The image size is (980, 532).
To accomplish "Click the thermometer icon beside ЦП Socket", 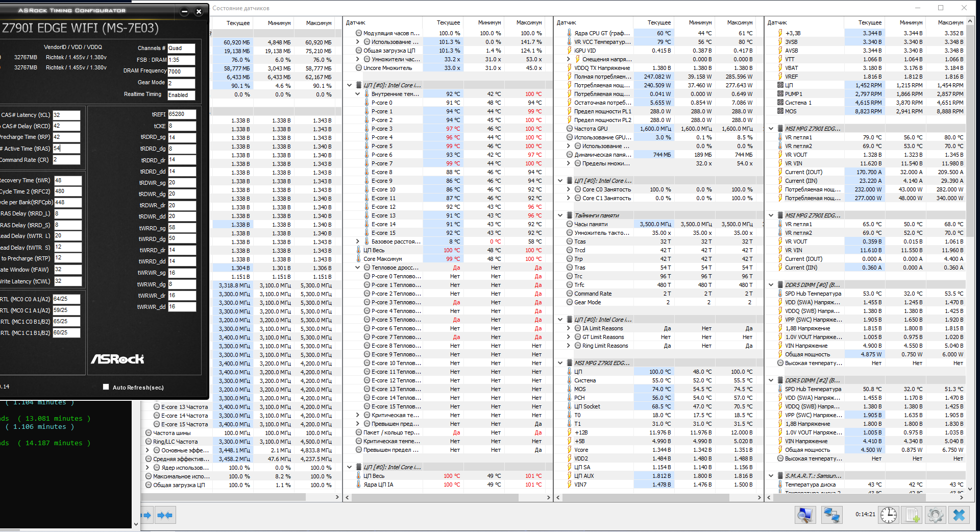I will point(570,406).
